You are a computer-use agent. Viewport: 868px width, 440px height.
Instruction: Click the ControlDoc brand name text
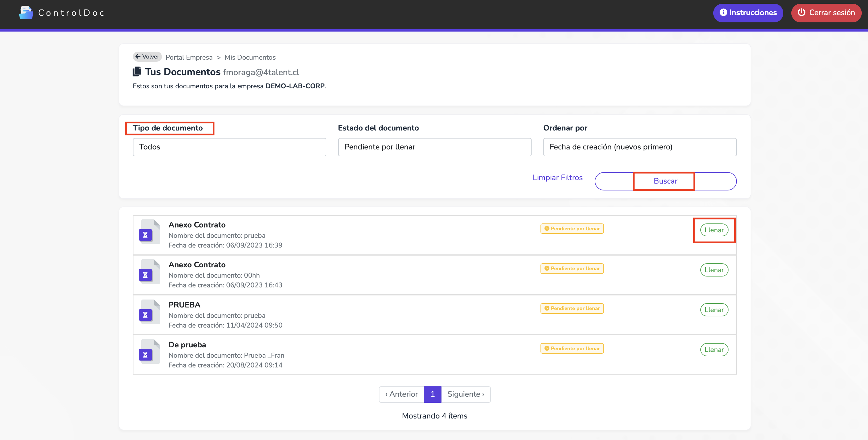[71, 13]
